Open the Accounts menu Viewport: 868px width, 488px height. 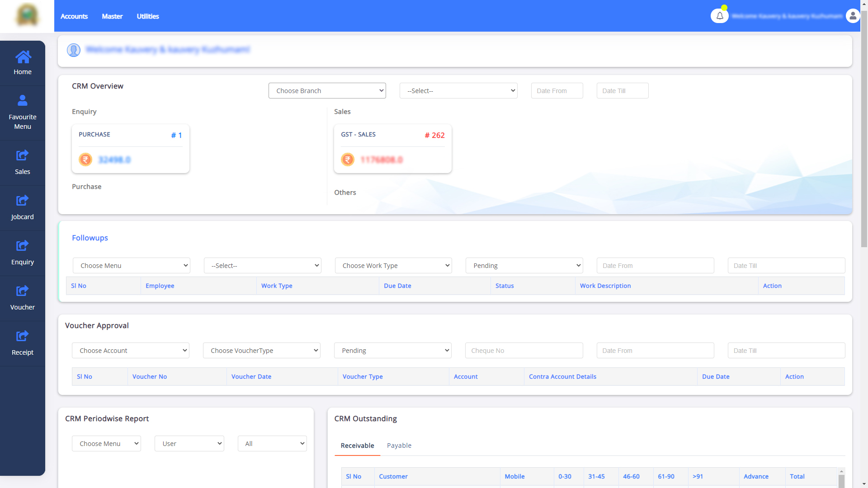74,16
